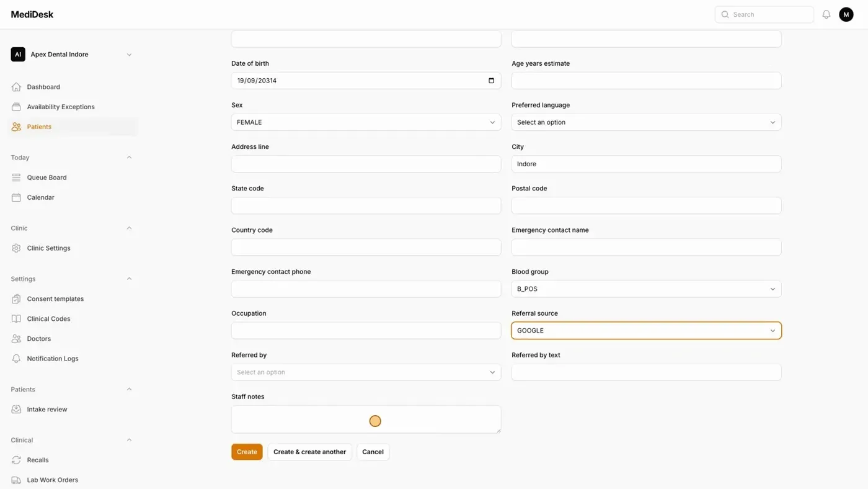The height and width of the screenshot is (489, 868).
Task: Open Clinical Codes page
Action: [72, 319]
